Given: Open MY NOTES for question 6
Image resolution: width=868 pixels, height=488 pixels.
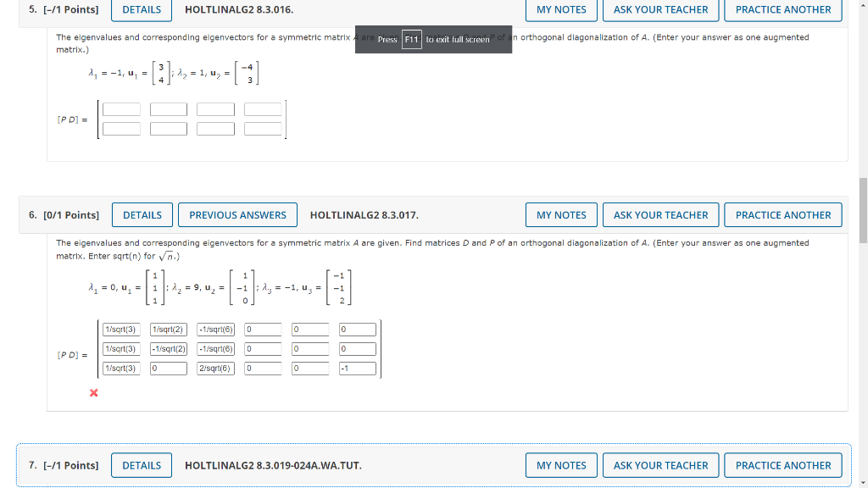Looking at the screenshot, I should (x=560, y=214).
